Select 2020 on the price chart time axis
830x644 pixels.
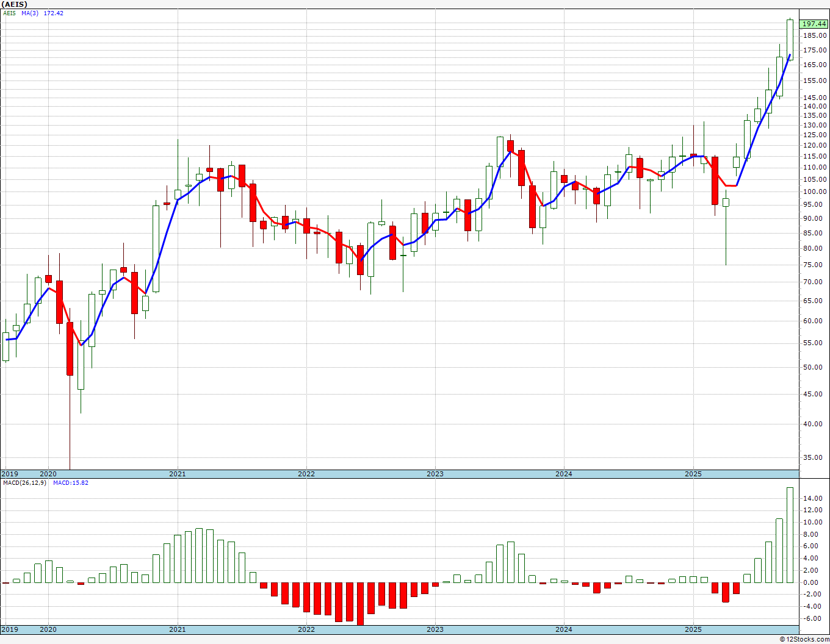48,474
